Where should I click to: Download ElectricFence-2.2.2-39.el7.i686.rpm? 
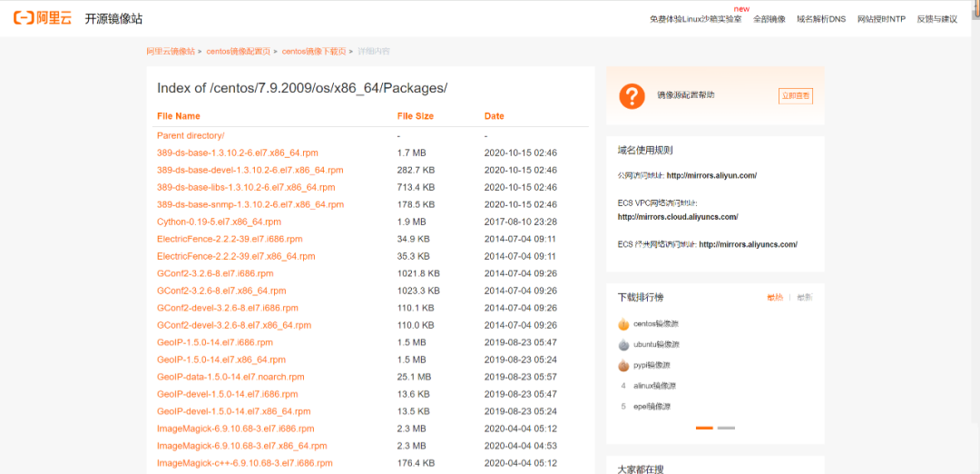230,239
